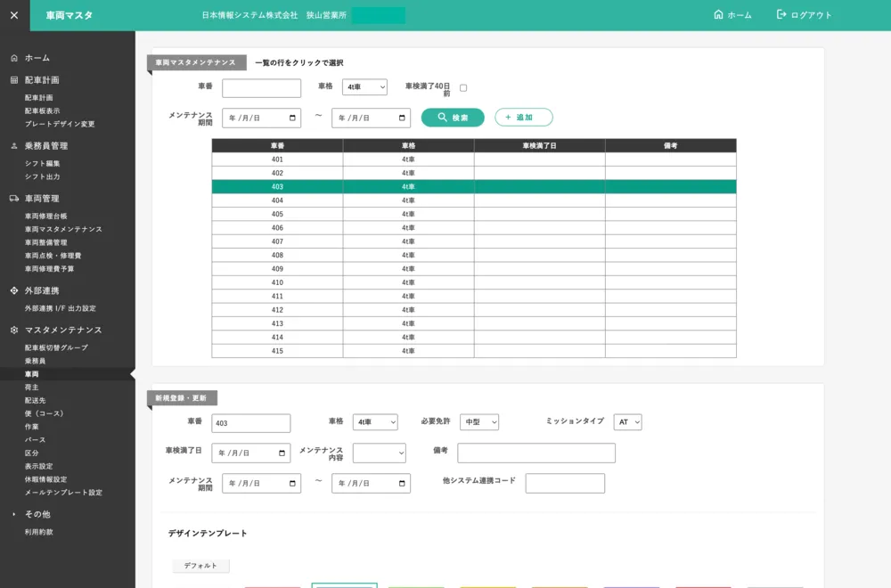Image resolution: width=891 pixels, height=588 pixels.
Task: Open the calendar picker on 車検満了日 field
Action: [282, 453]
